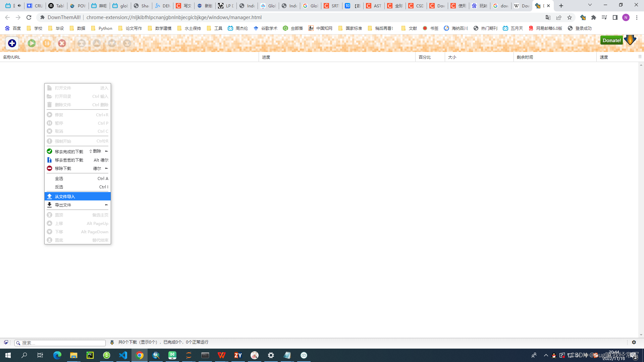Image resolution: width=644 pixels, height=362 pixels.
Task: Open 论文写作 bookmarks folder
Action: click(130, 28)
